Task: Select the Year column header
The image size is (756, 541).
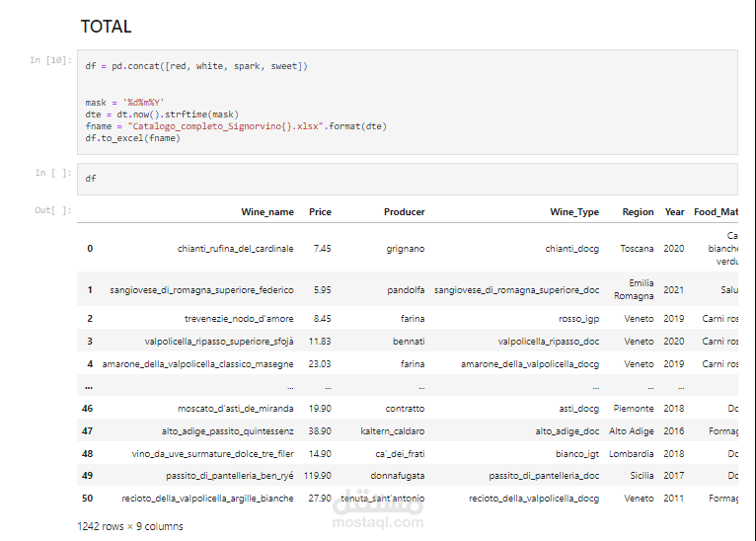Action: (674, 212)
